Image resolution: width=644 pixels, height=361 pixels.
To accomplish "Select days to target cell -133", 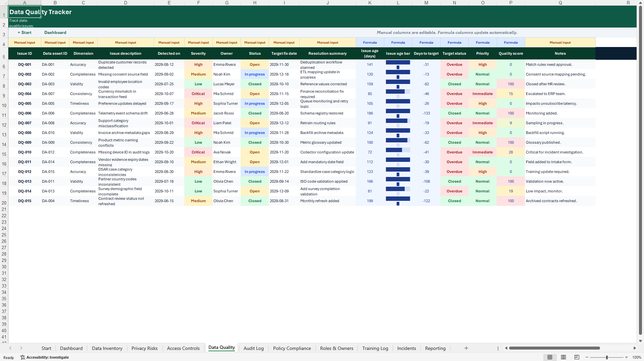I will click(x=426, y=113).
